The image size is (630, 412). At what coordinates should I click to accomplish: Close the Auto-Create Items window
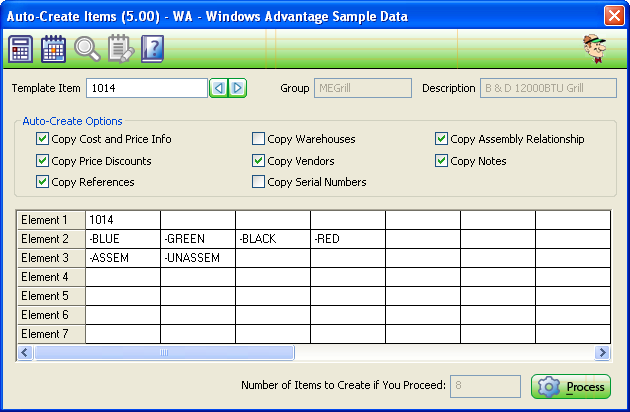613,15
